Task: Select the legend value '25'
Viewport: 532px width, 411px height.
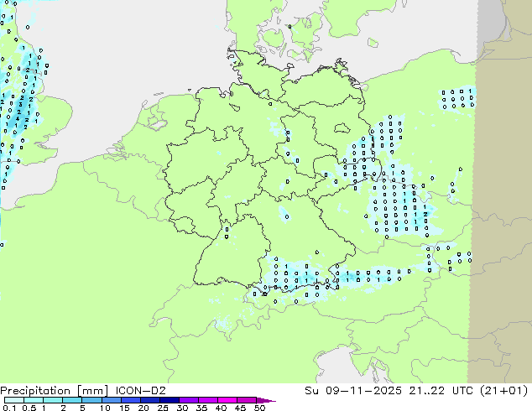Action: pos(163,408)
